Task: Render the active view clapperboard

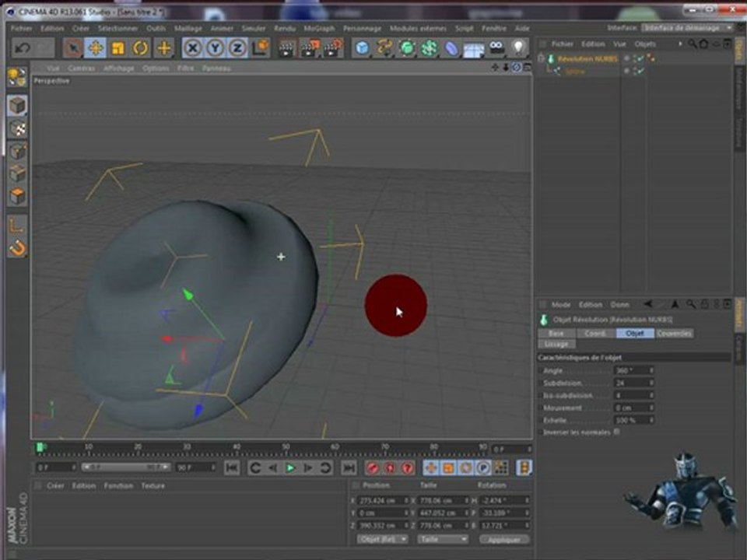Action: (287, 48)
